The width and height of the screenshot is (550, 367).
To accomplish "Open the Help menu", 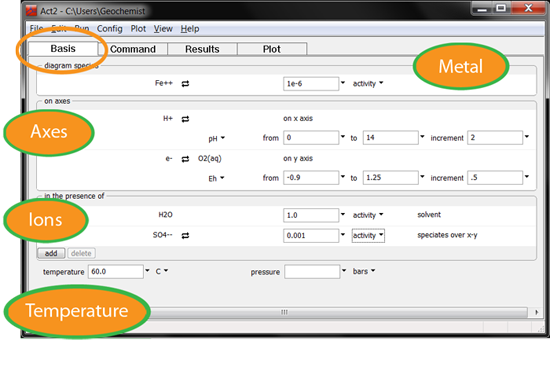I will click(190, 29).
